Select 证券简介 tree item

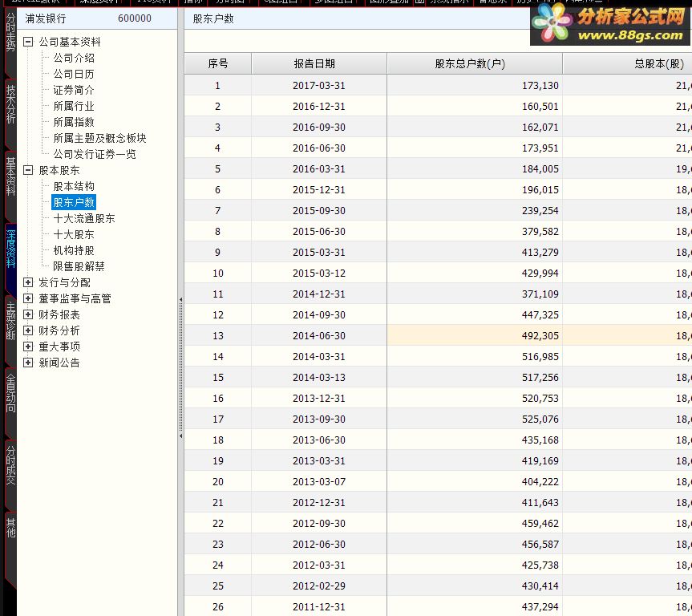(x=74, y=90)
